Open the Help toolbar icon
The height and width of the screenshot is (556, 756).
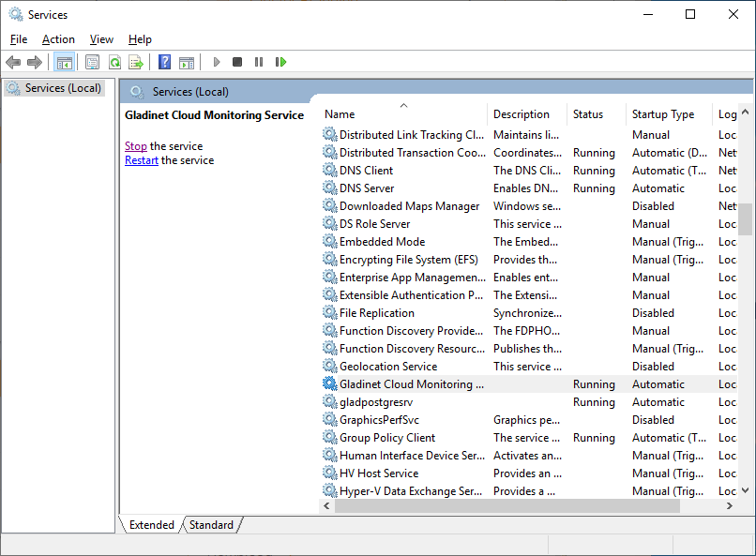pos(164,62)
